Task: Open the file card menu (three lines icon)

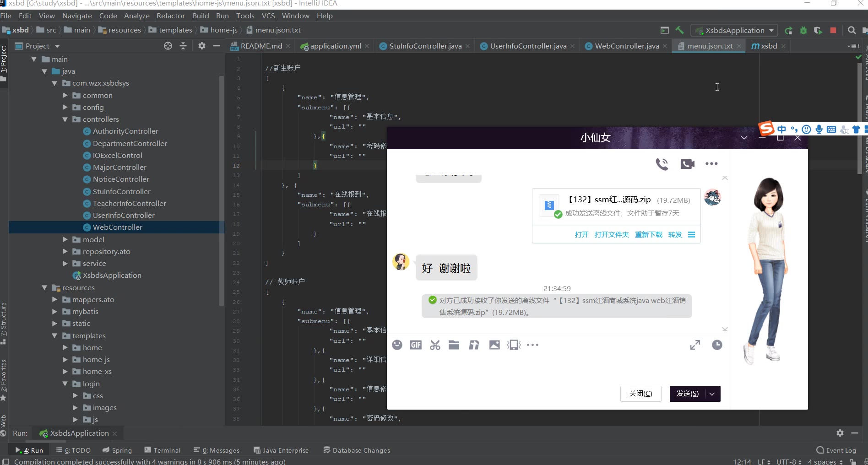Action: (x=691, y=235)
